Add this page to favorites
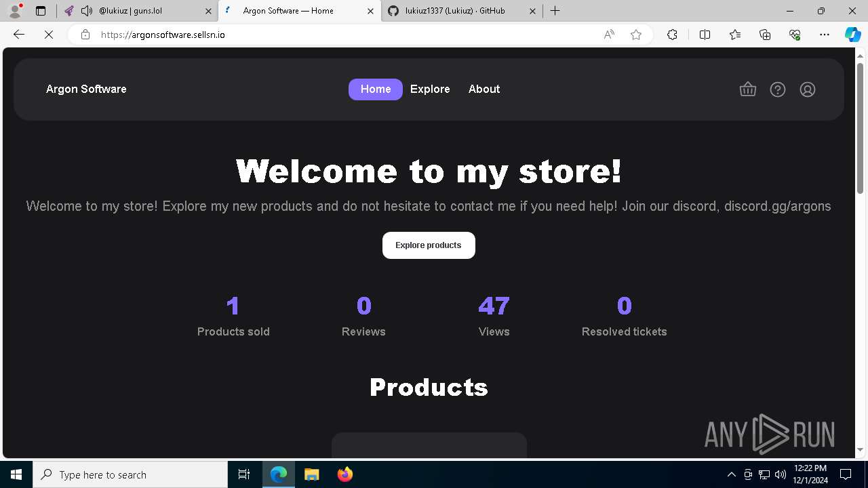 click(x=636, y=35)
